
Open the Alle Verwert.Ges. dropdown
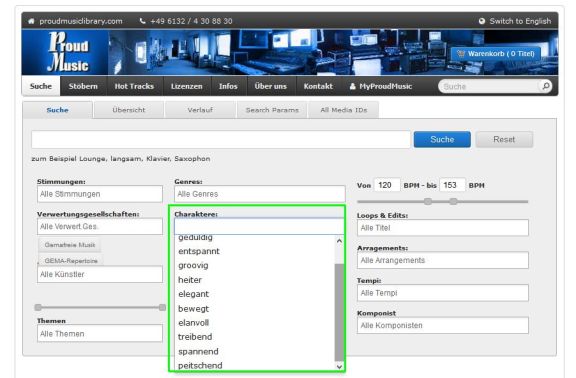[100, 226]
